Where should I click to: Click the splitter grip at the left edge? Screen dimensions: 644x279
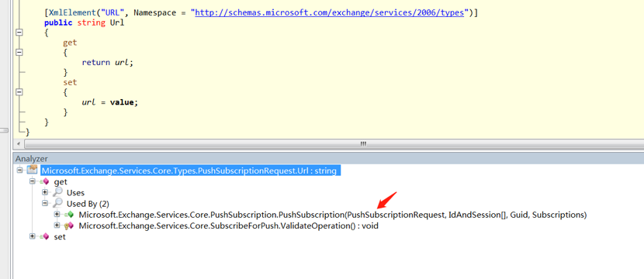click(x=4, y=130)
